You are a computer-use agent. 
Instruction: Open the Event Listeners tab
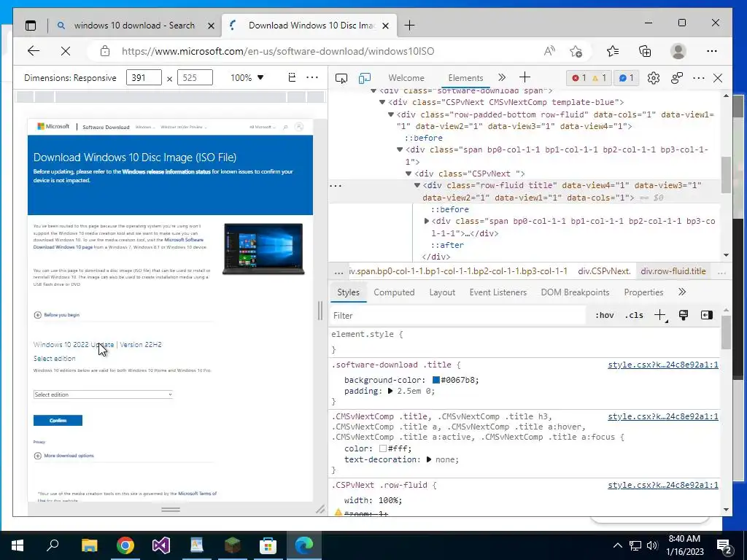coord(498,292)
